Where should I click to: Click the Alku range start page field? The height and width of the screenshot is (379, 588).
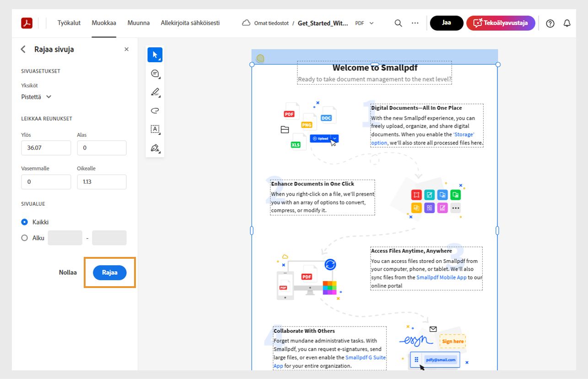point(65,238)
